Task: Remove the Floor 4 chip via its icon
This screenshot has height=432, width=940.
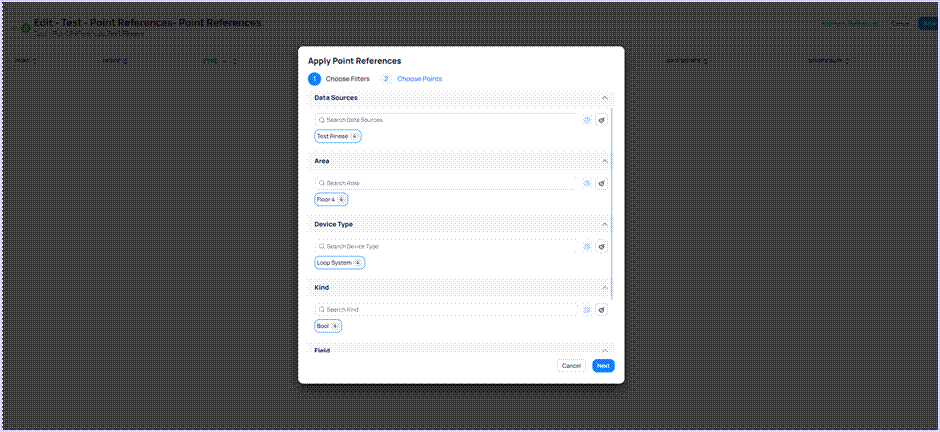Action: [341, 199]
